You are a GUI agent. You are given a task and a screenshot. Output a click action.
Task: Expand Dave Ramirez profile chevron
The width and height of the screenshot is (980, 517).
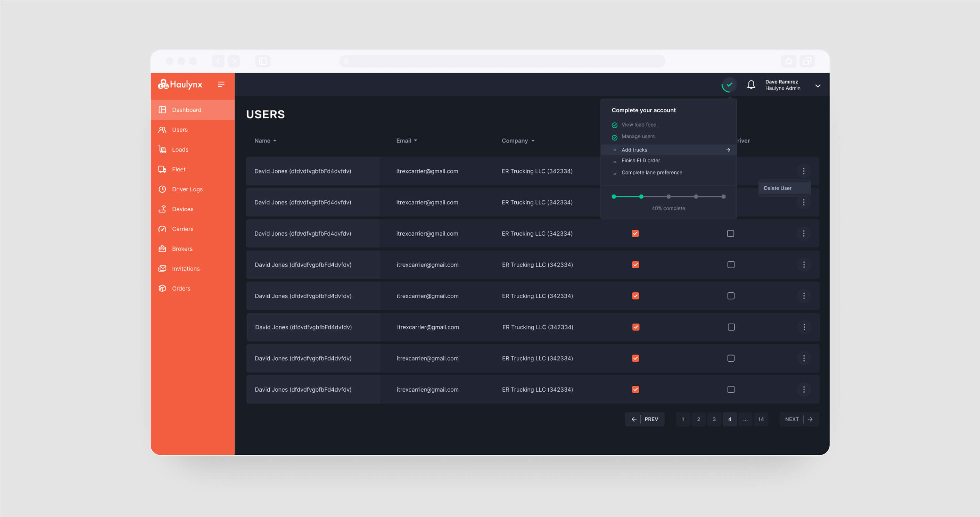(817, 86)
